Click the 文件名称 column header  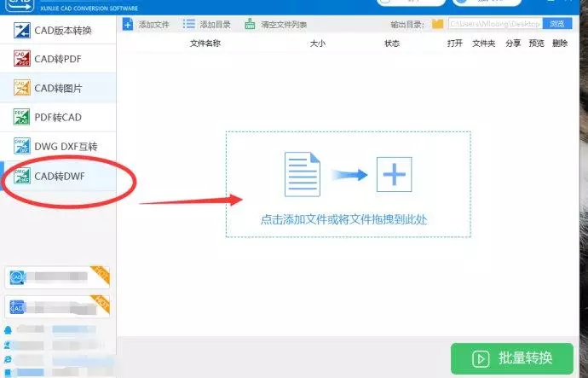[205, 44]
